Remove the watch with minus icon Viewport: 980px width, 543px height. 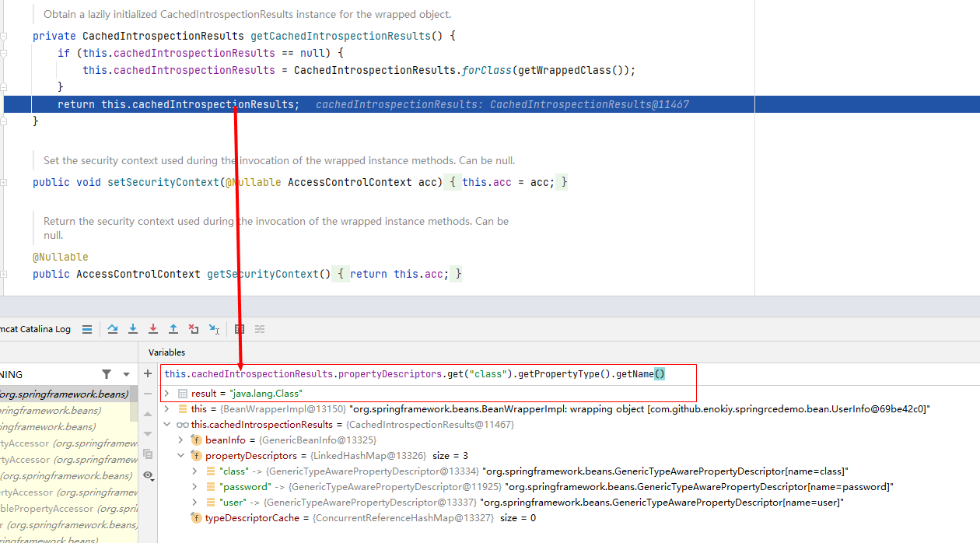click(x=148, y=394)
